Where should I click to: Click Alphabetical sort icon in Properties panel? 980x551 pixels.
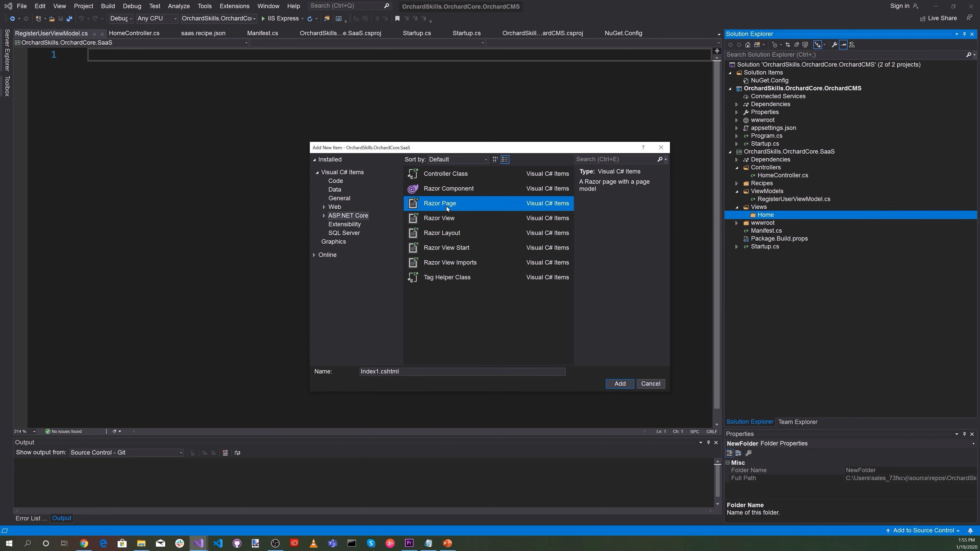(x=738, y=453)
